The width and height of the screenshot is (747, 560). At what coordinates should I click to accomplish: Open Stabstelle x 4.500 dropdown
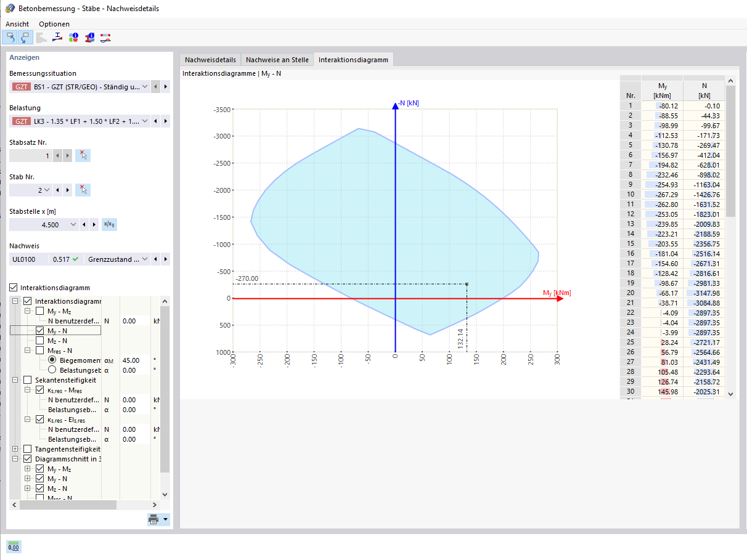(74, 224)
